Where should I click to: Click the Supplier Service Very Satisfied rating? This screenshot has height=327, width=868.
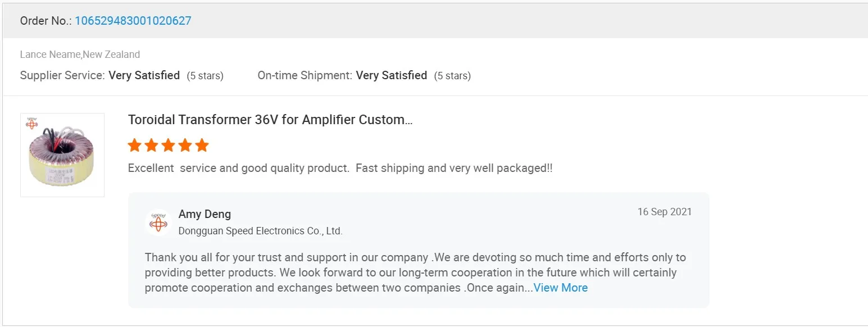pos(144,75)
